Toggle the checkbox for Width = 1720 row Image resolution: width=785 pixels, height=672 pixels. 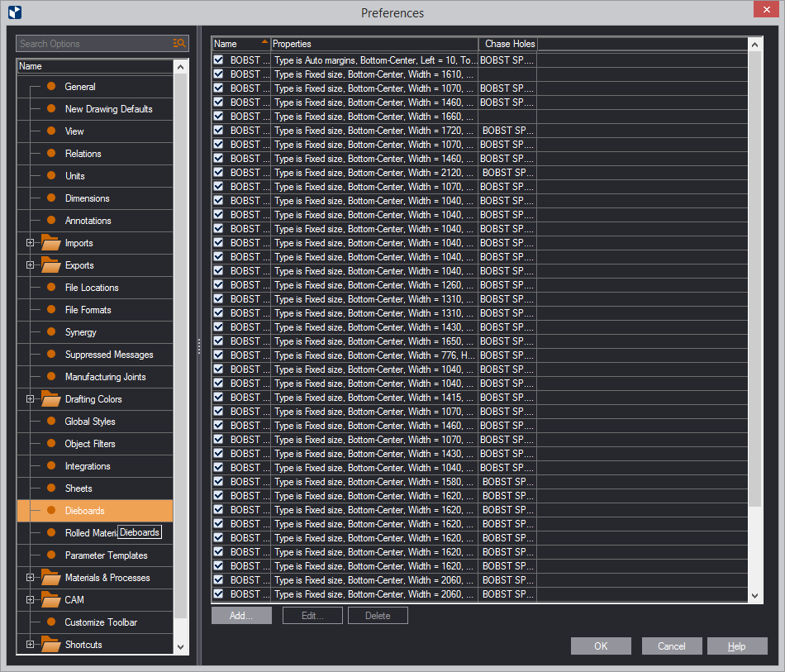pos(219,131)
